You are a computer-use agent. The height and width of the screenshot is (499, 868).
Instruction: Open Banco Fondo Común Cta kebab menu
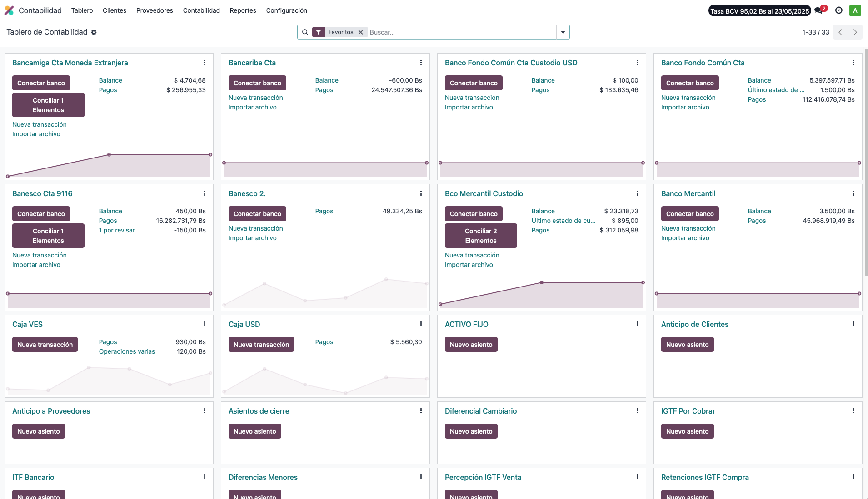coord(853,63)
